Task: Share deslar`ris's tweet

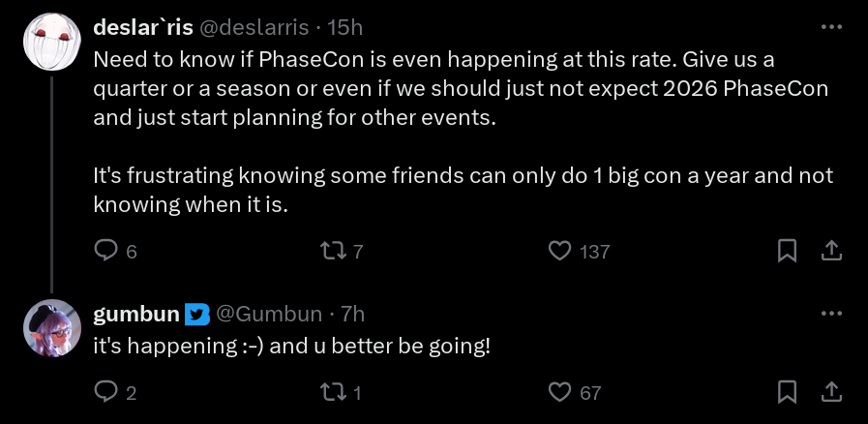Action: 830,251
